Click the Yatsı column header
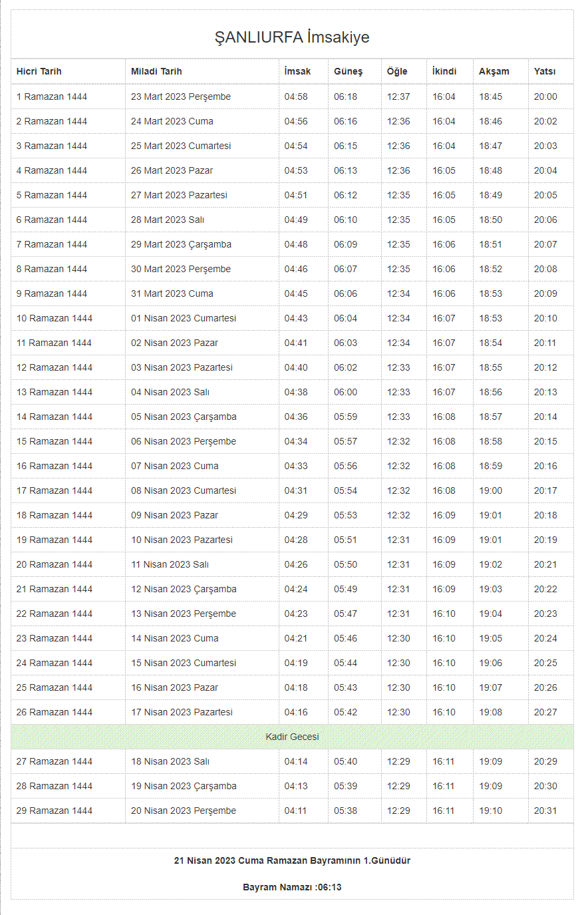Image resolution: width=588 pixels, height=915 pixels. click(545, 71)
